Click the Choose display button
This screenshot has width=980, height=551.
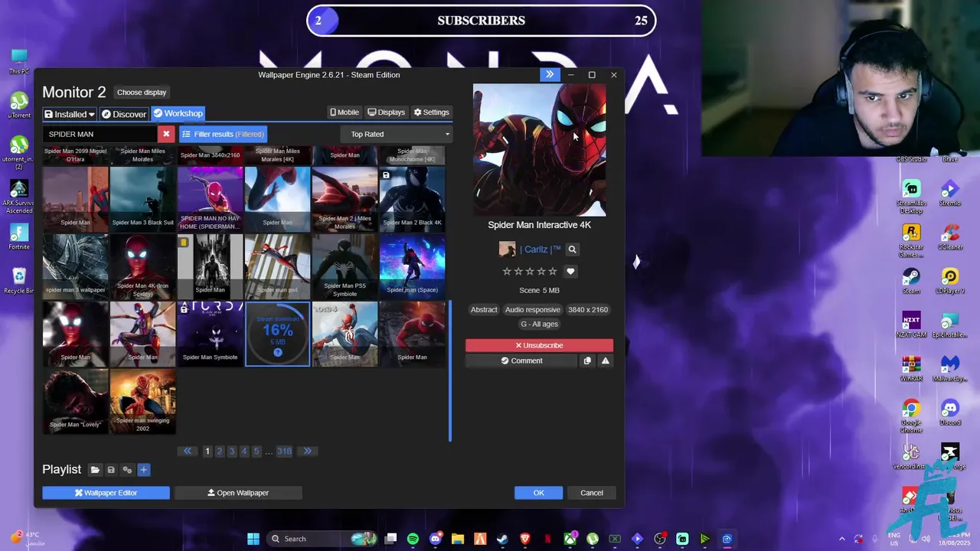coord(142,93)
